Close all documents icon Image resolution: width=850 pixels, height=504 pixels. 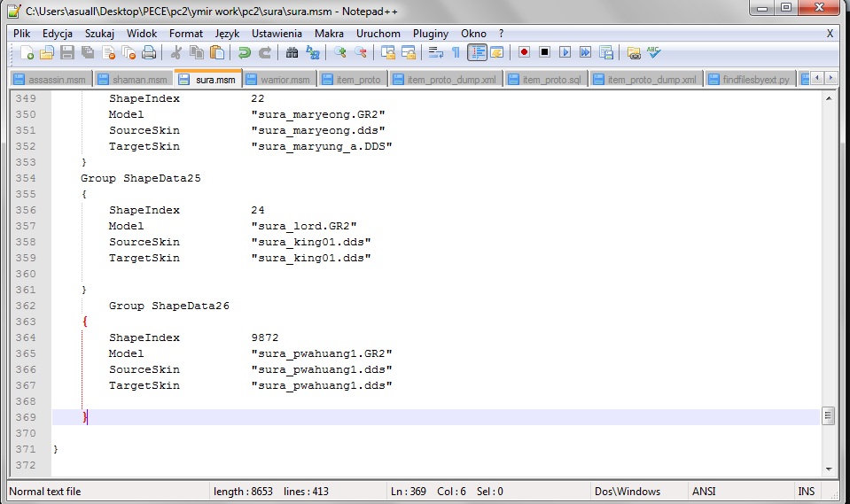(x=129, y=52)
